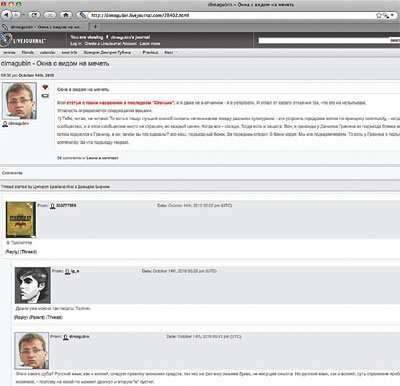Image resolution: width=400 pixels, height=386 pixels.
Task: Click the author's portrait userpic in post
Action: point(19,101)
